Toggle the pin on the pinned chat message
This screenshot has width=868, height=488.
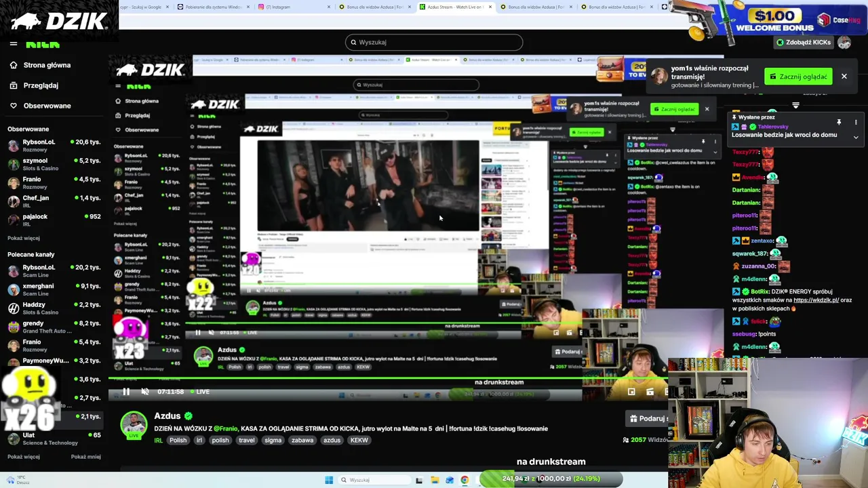(839, 122)
